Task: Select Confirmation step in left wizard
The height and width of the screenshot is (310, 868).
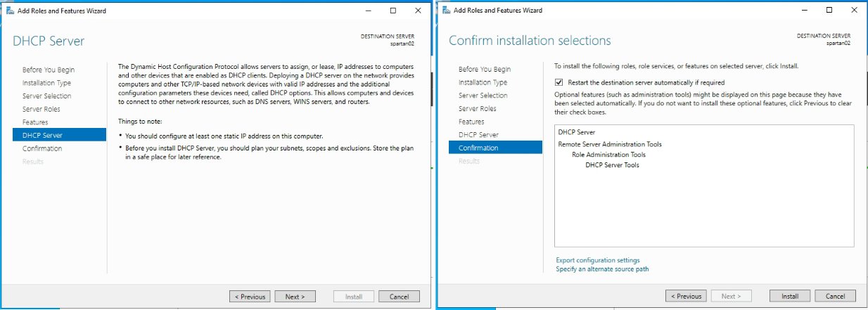Action: [x=42, y=148]
